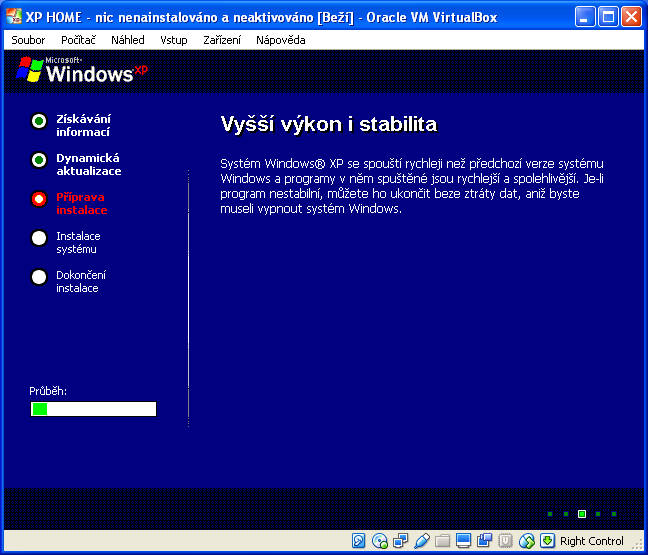
Task: Click the Windows XP flag logo
Action: coord(30,69)
